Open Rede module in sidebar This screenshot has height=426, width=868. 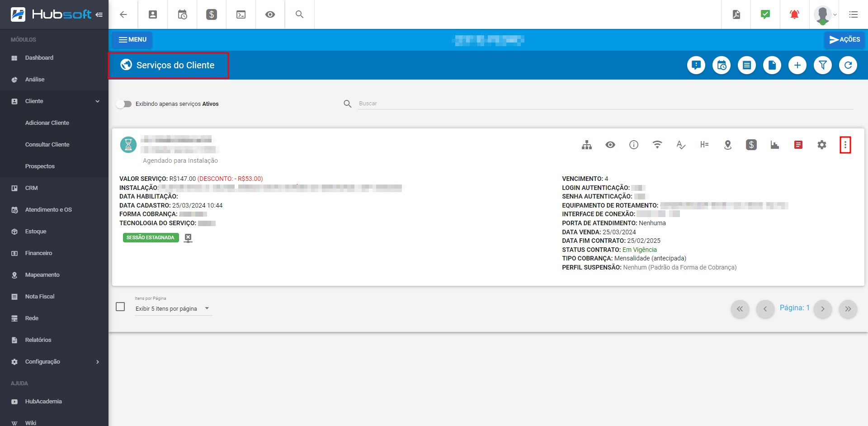click(54, 318)
